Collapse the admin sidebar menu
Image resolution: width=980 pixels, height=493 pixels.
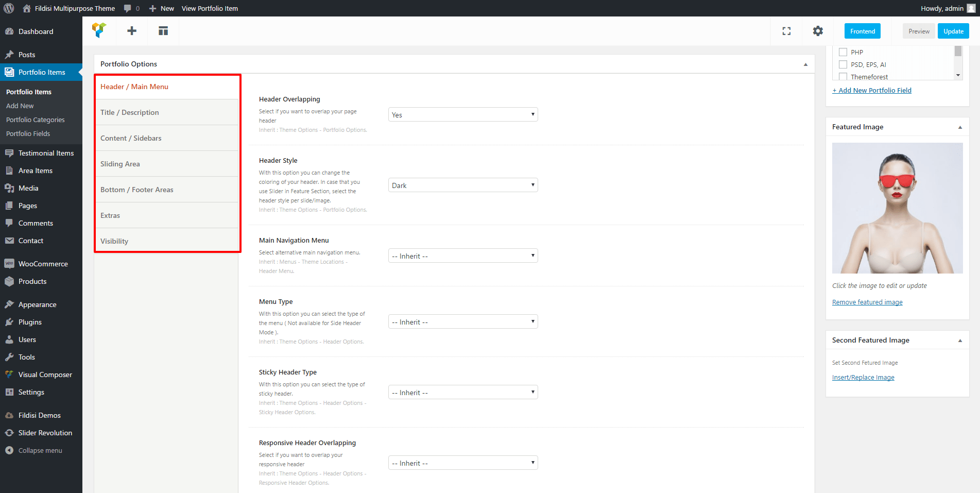34,450
